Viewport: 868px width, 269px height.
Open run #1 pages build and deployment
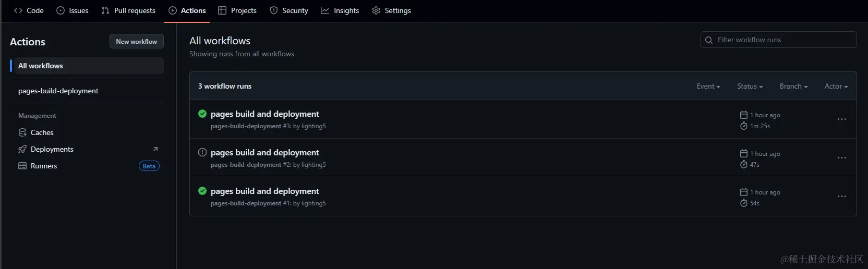[264, 191]
